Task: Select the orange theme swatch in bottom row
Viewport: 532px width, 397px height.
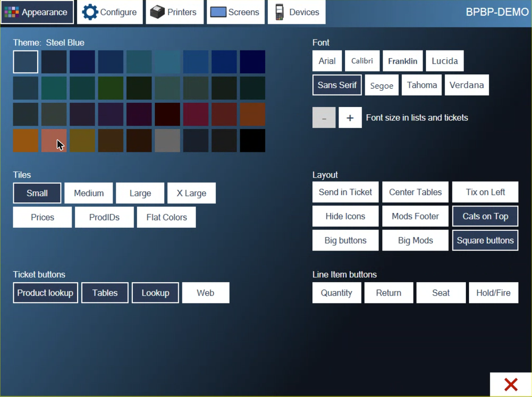Action: click(x=25, y=140)
